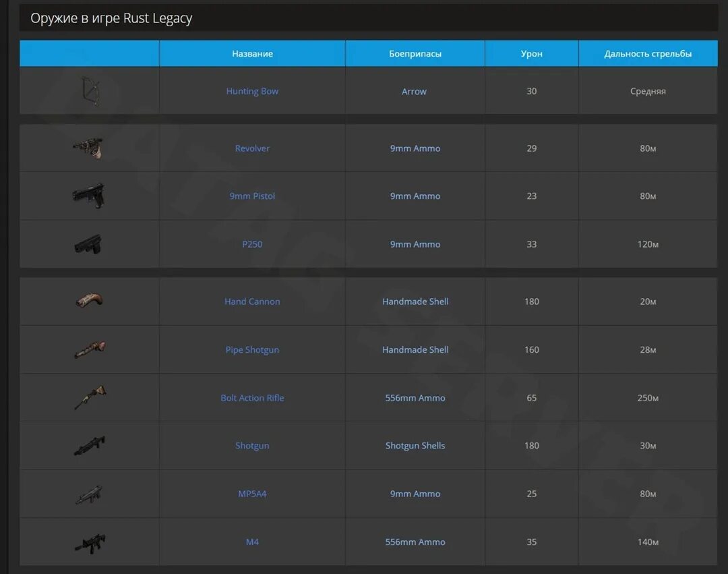Click 556mm Ammo in Bolt Action Rifle row

[415, 398]
